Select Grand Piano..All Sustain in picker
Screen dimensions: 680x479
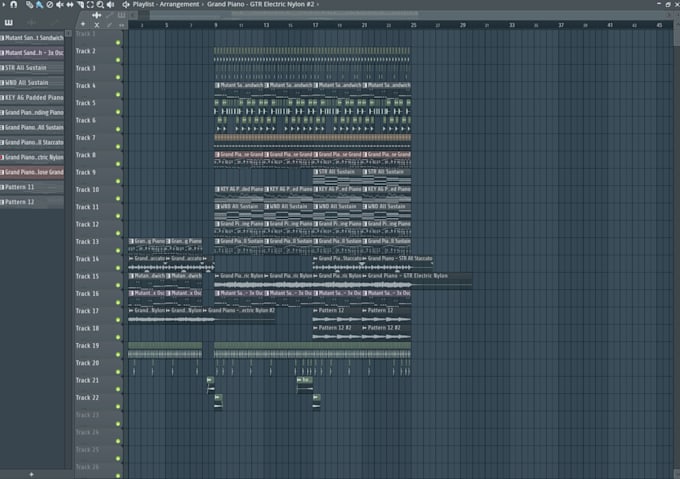click(32, 127)
